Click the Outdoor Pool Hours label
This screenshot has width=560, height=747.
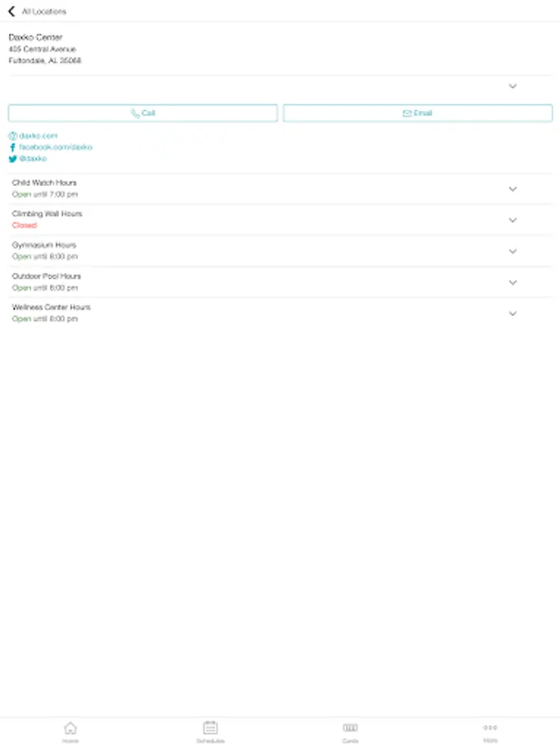tap(46, 276)
